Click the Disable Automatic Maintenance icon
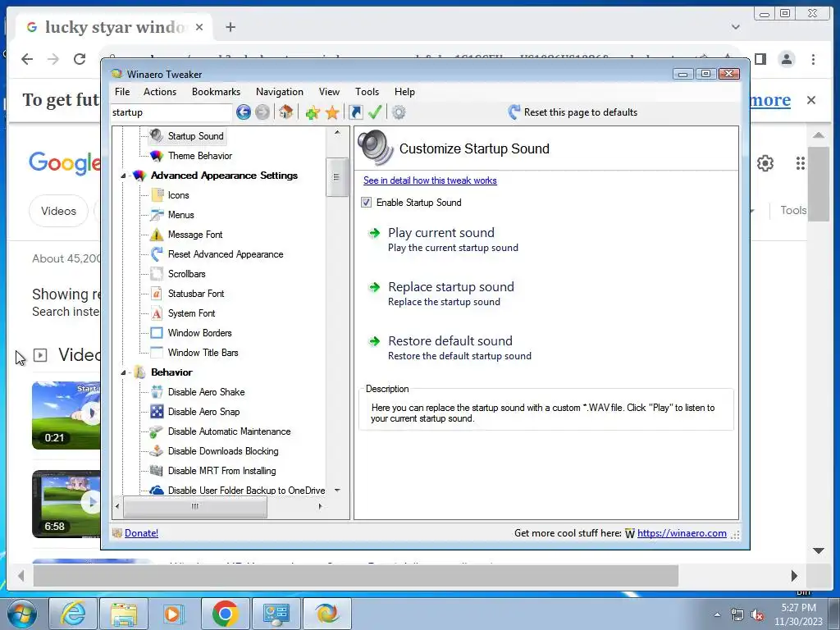This screenshot has height=630, width=840. click(157, 431)
